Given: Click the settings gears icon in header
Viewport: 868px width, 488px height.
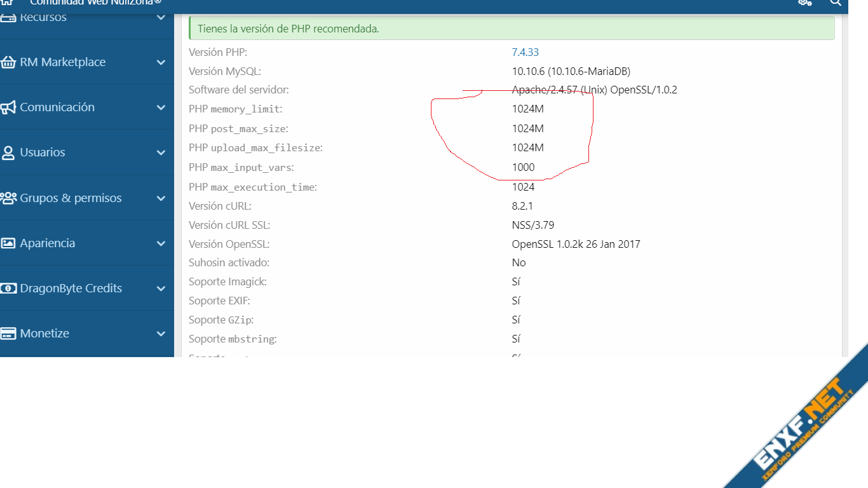Looking at the screenshot, I should pyautogui.click(x=805, y=3).
